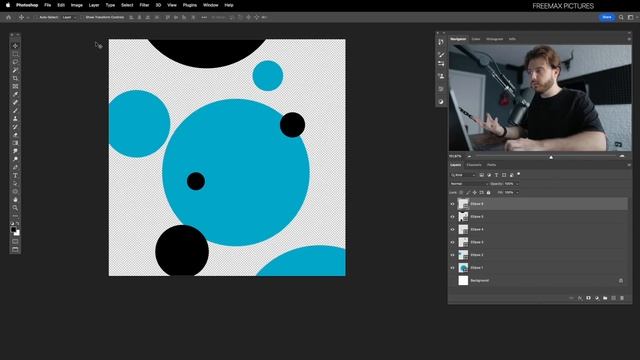
Task: Select the Pen tool
Action: tap(16, 167)
